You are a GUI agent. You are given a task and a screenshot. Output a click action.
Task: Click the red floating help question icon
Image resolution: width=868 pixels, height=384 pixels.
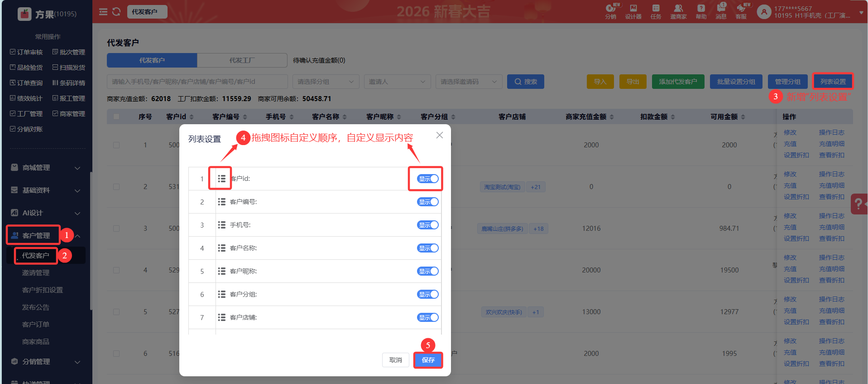(859, 204)
